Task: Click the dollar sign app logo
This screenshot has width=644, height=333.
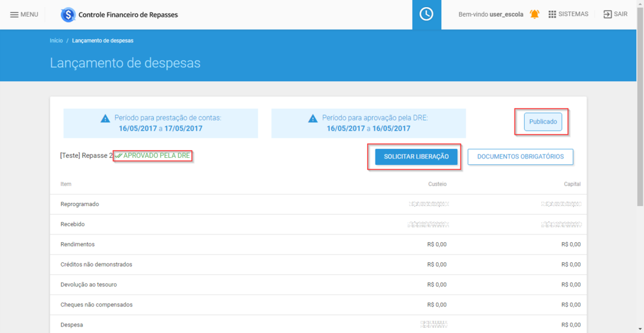Action: coord(68,15)
